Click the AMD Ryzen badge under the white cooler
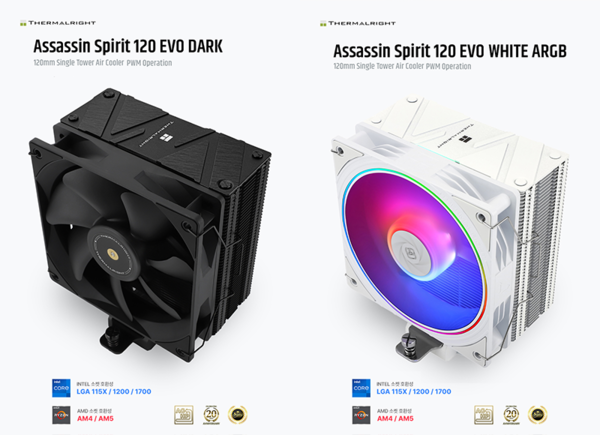Image resolution: width=600 pixels, height=435 pixels. point(361,415)
